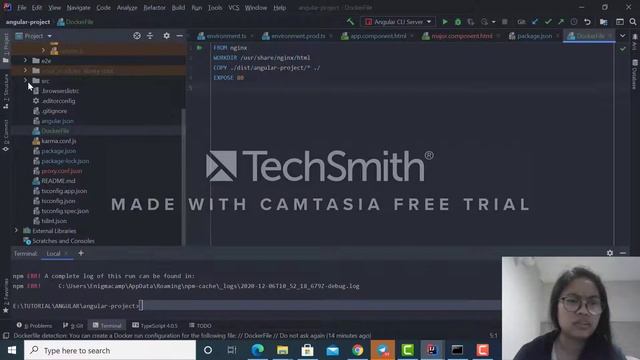Show hidden editor tabs dropdown
This screenshot has height=360, width=640.
tap(622, 36)
